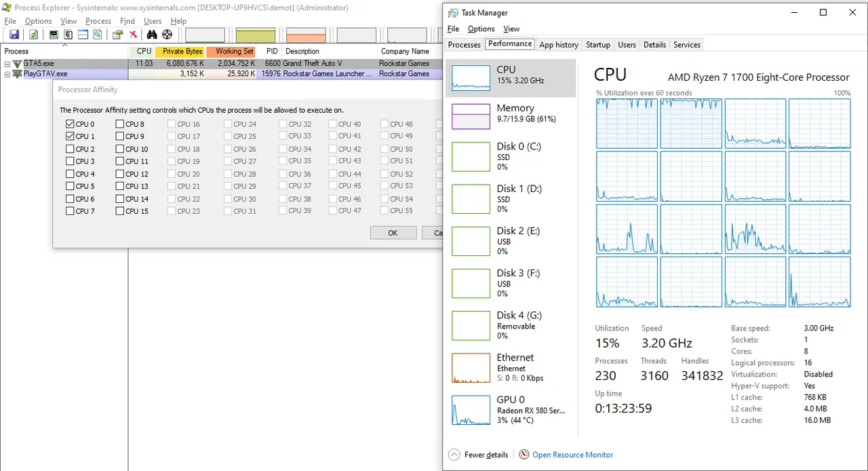
Task: Tick the CPU 7 checkbox
Action: click(x=70, y=211)
